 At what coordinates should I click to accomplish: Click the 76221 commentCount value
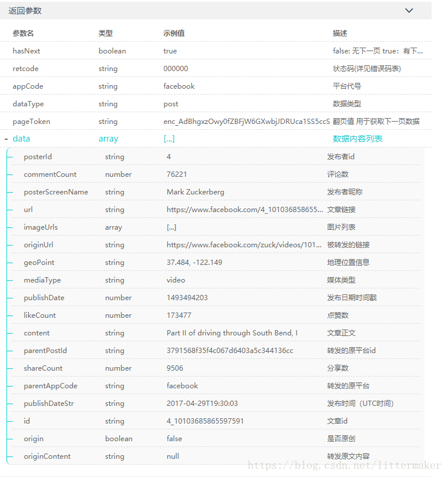[x=177, y=174]
